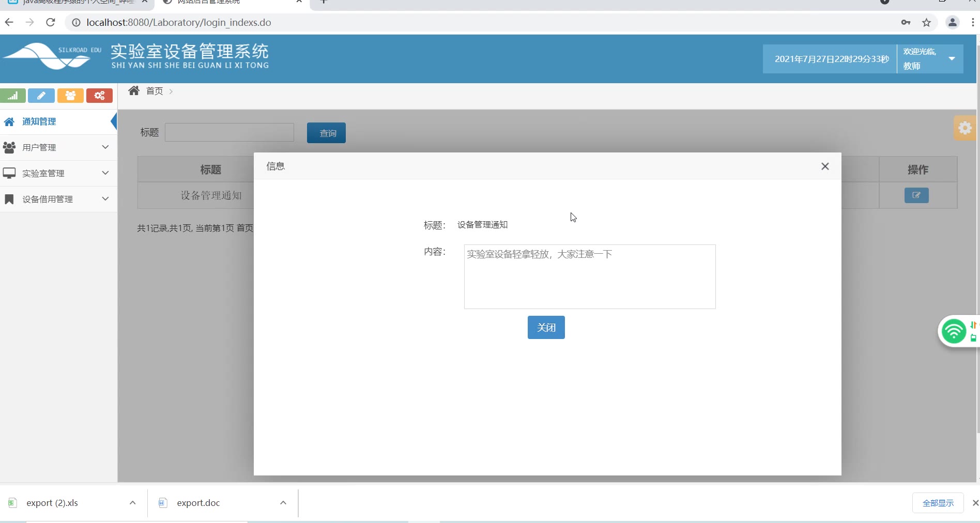Expand options for export (2).xls

pos(133,503)
